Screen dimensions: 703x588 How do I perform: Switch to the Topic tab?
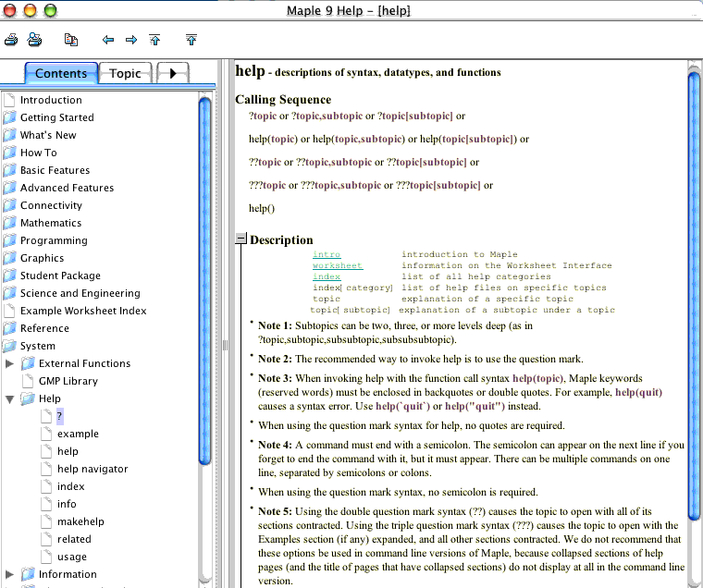pyautogui.click(x=125, y=73)
